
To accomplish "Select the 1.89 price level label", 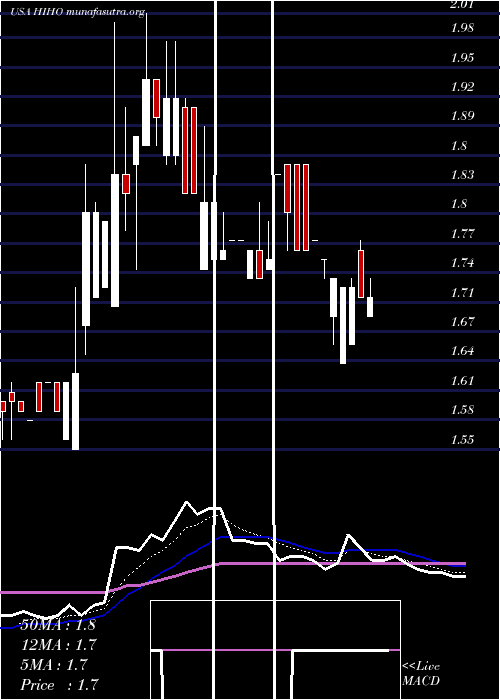I will point(462,116).
